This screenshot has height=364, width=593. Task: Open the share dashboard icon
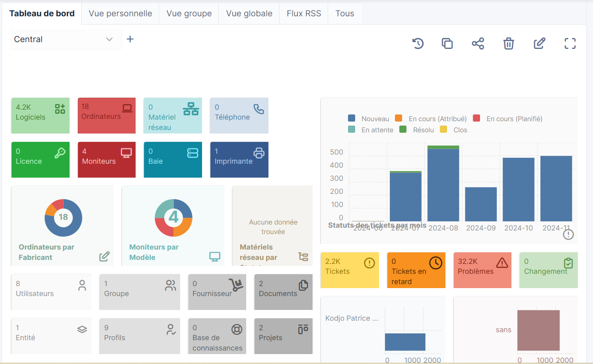tap(478, 43)
